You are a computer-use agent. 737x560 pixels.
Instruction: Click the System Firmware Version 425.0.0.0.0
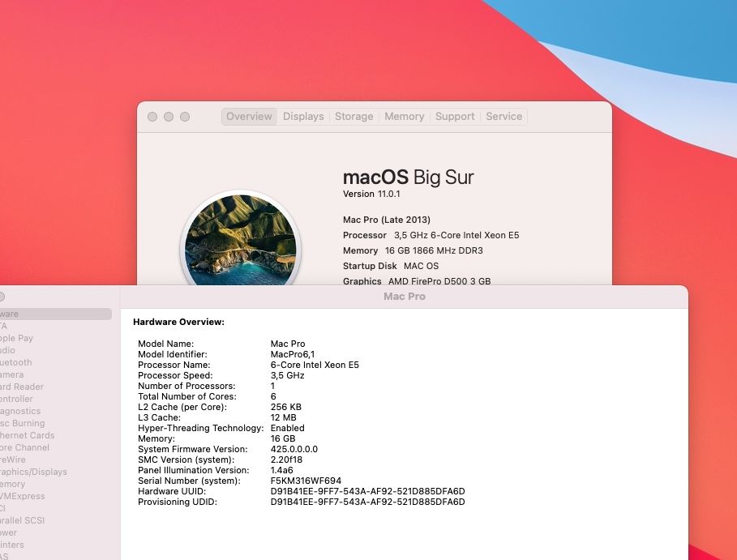[x=294, y=450]
